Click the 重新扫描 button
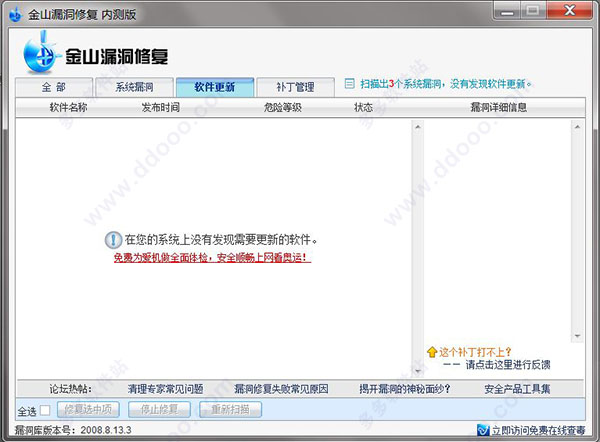 pos(230,409)
